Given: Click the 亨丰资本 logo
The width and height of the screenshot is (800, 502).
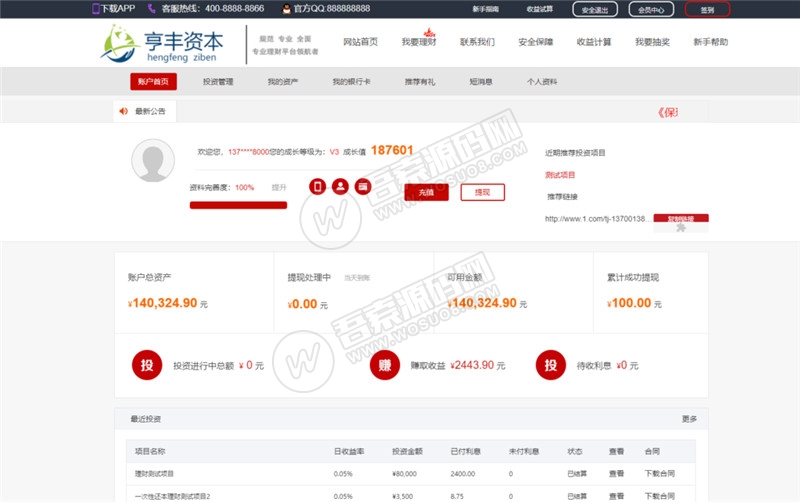Looking at the screenshot, I should (163, 43).
